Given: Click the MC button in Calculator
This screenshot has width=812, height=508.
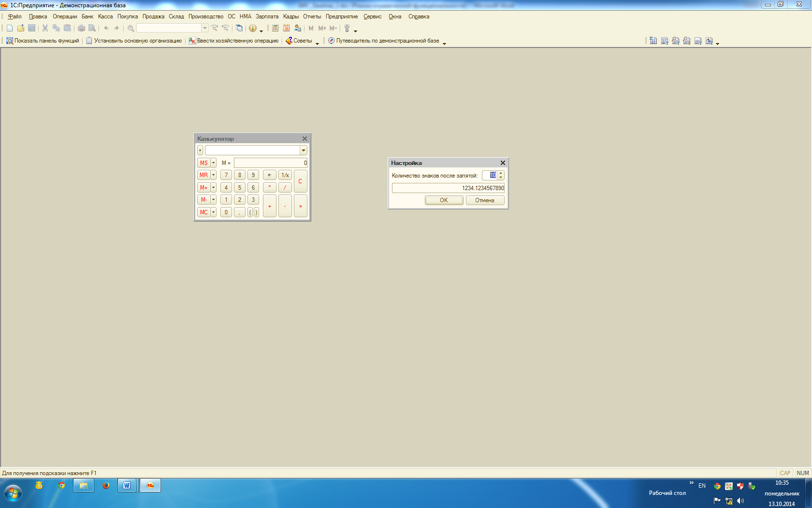Looking at the screenshot, I should pyautogui.click(x=203, y=212).
